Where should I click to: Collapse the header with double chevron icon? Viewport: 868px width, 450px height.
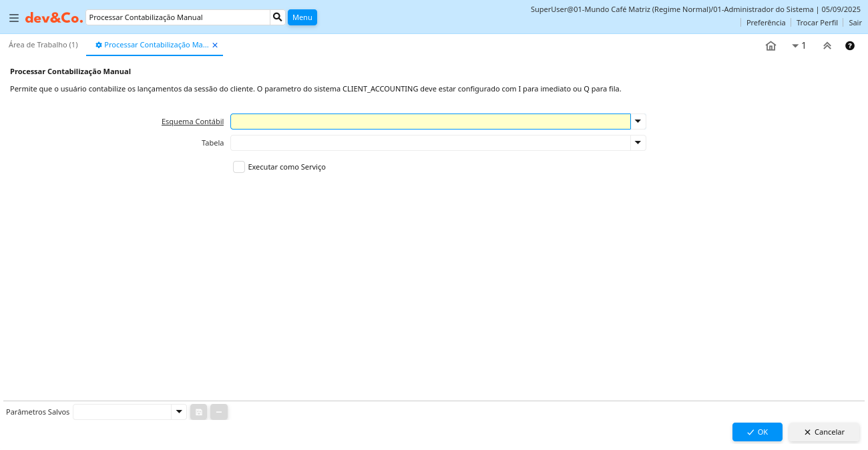pyautogui.click(x=827, y=46)
